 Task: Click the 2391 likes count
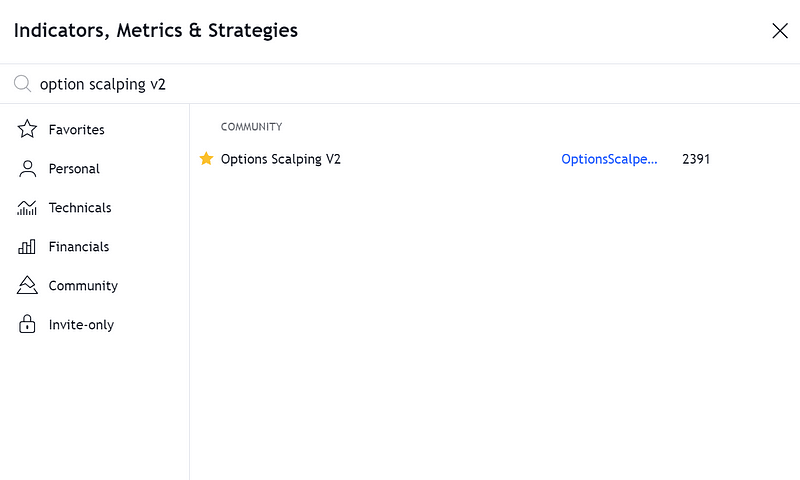tap(696, 159)
